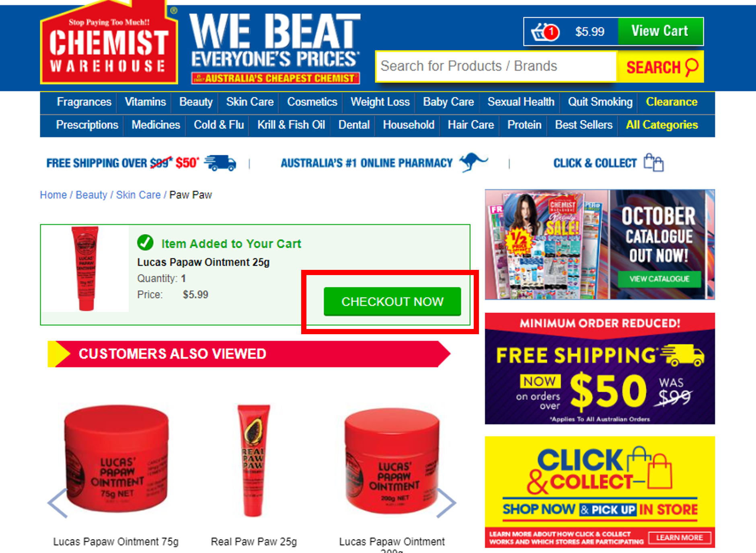The height and width of the screenshot is (553, 756).
Task: Go to Best Sellers section
Action: pyautogui.click(x=584, y=125)
